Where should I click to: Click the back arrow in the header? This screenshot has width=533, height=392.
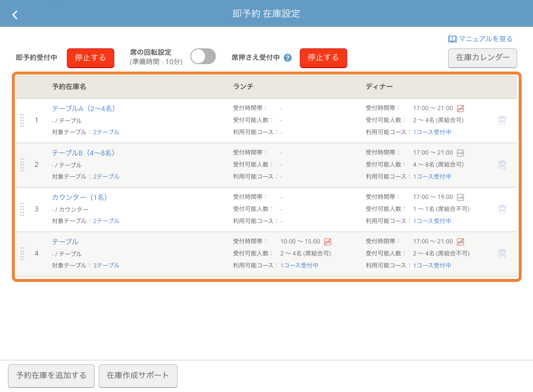(15, 14)
